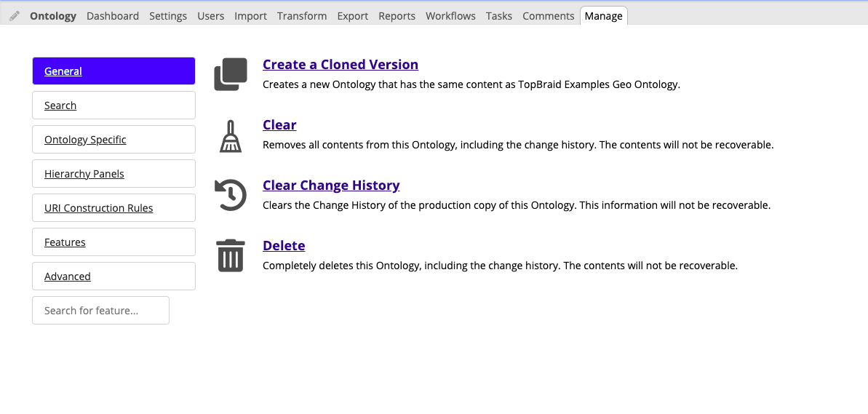Image resolution: width=868 pixels, height=414 pixels.
Task: Show URI Construction Rules section
Action: point(99,208)
